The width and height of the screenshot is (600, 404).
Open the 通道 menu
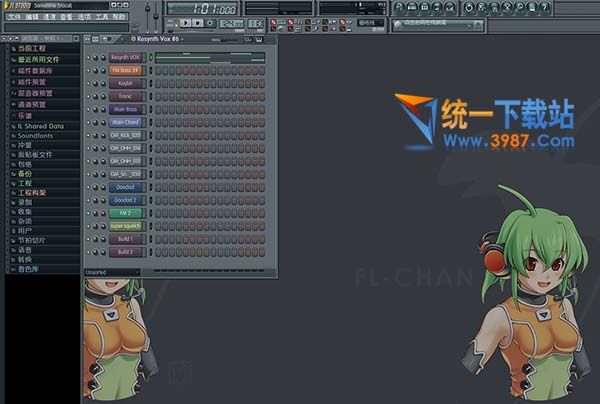coord(49,17)
